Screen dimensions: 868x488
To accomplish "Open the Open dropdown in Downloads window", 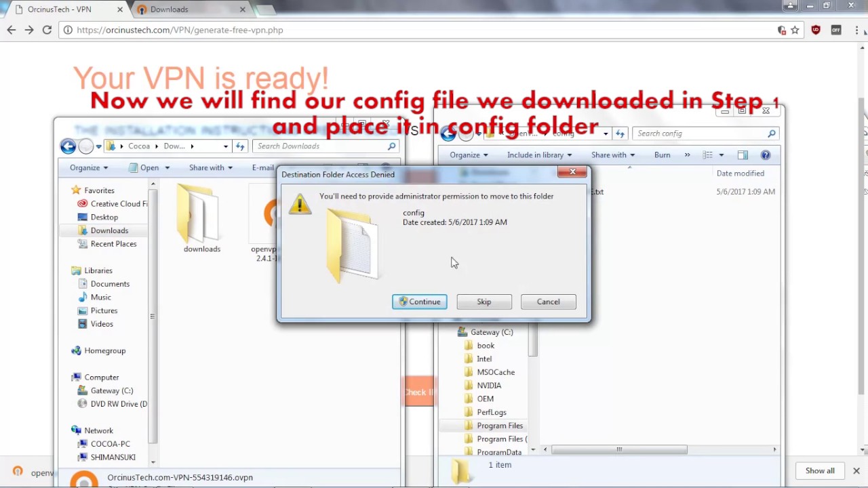I will [x=149, y=167].
